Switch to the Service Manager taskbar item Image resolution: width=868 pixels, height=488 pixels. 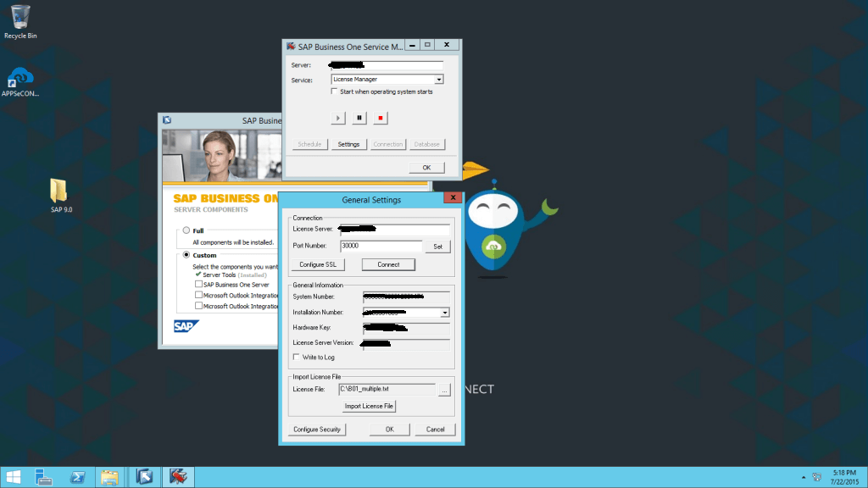pos(178,477)
